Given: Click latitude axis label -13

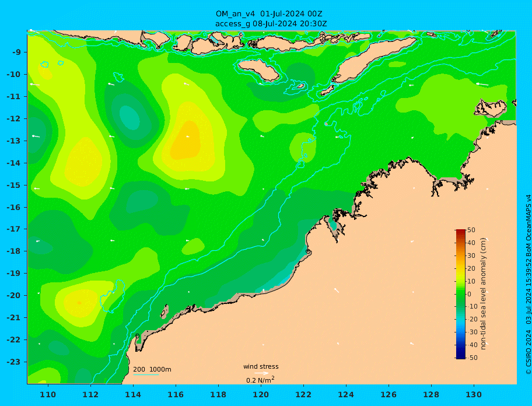Looking at the screenshot, I should [14, 141].
